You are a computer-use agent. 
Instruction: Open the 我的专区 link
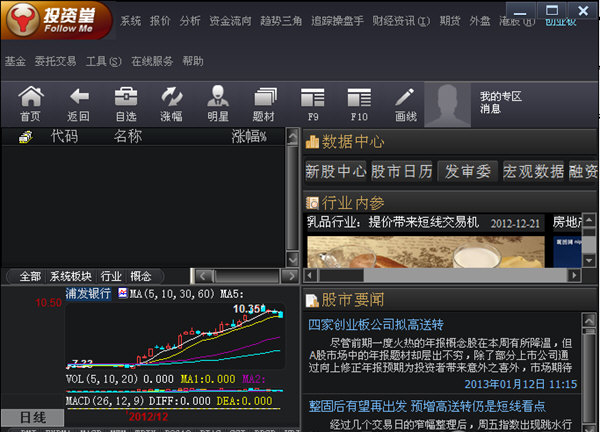(501, 96)
